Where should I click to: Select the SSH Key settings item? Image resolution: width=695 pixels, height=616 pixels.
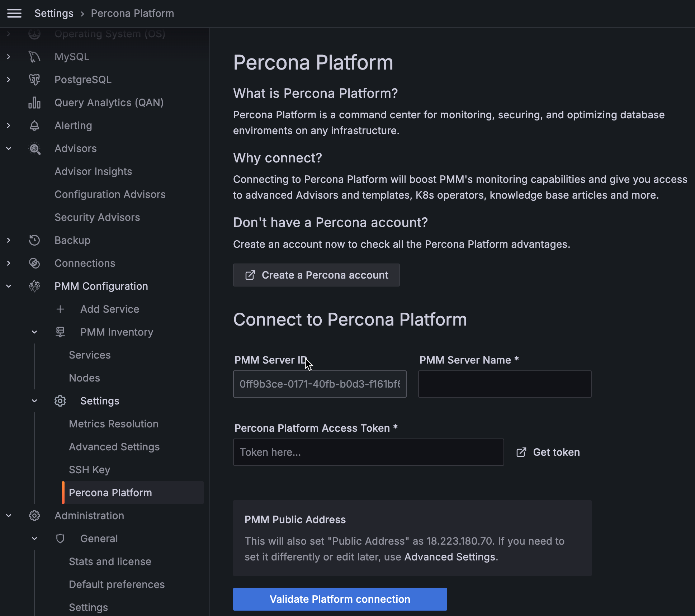coord(89,469)
